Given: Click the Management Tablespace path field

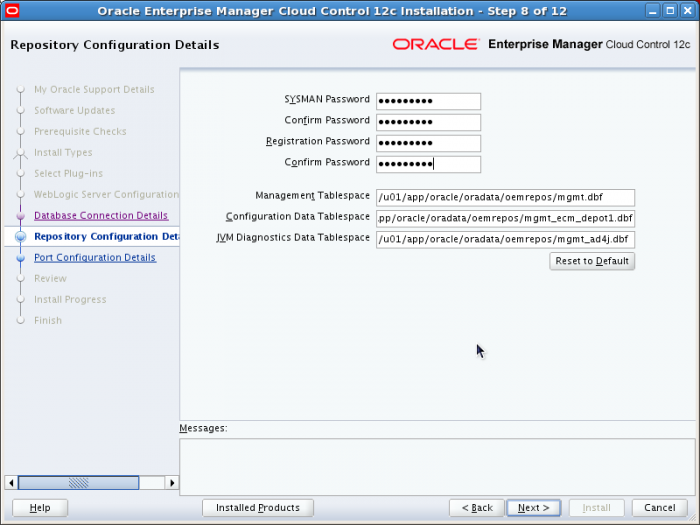Looking at the screenshot, I should click(x=505, y=197).
